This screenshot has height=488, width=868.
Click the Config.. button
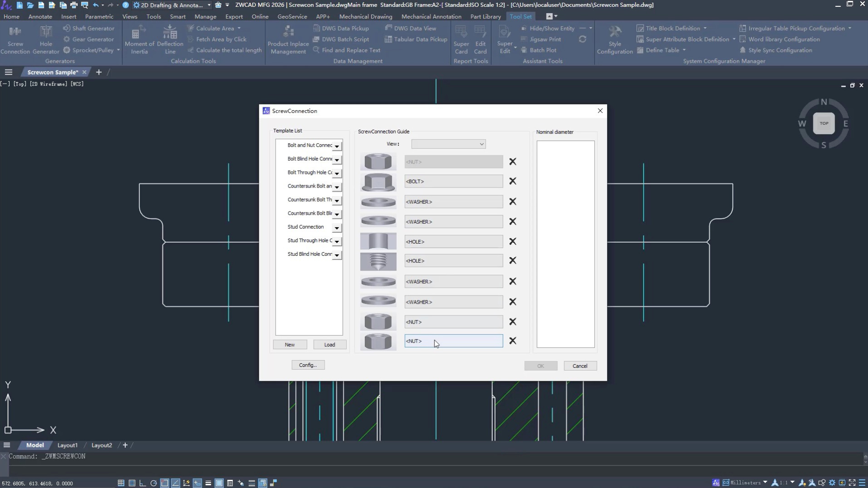point(308,365)
